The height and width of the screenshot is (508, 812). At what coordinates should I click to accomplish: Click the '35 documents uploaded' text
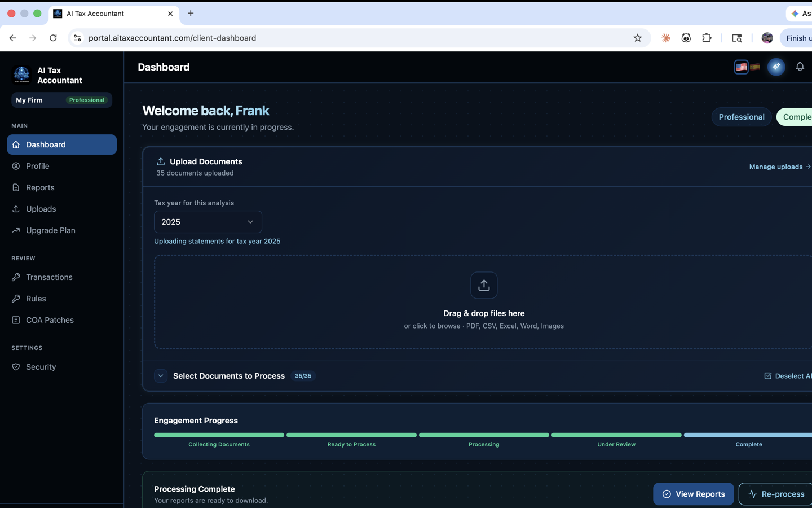coord(195,173)
